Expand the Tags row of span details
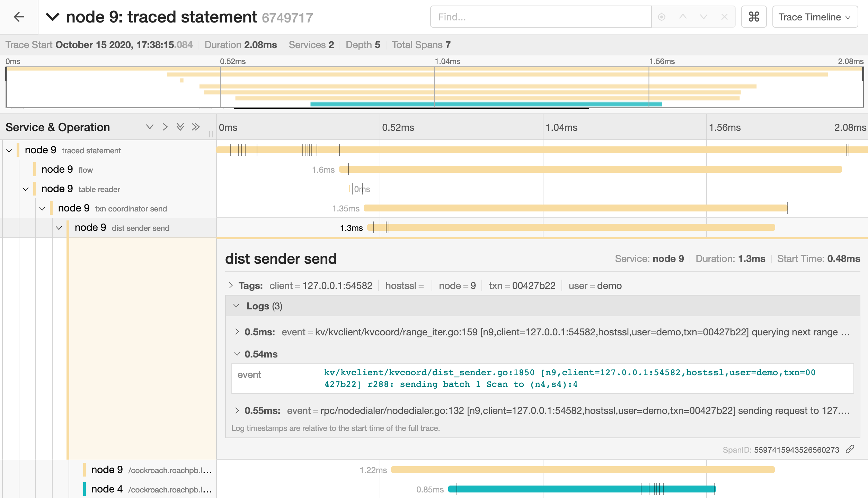 pyautogui.click(x=231, y=286)
